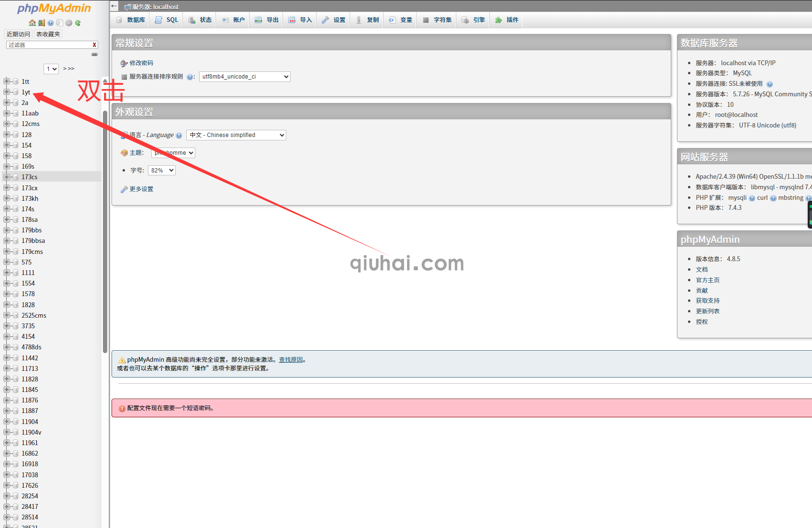Open the 获取支持 get support link
The height and width of the screenshot is (528, 812).
point(708,301)
